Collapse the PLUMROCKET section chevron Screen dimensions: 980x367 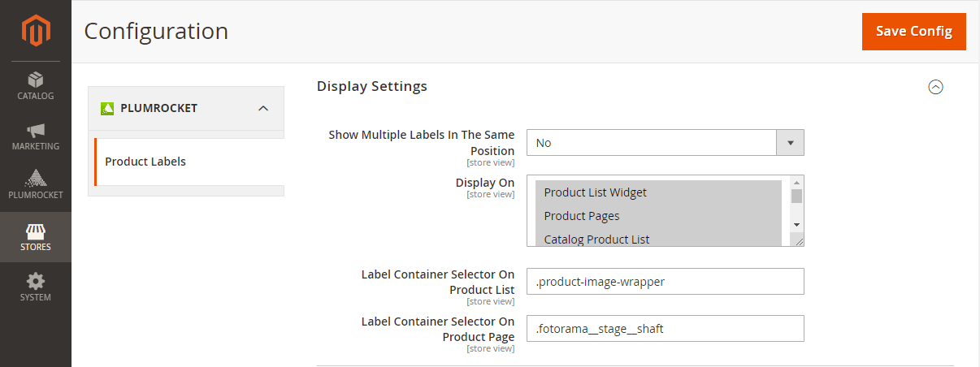point(262,108)
